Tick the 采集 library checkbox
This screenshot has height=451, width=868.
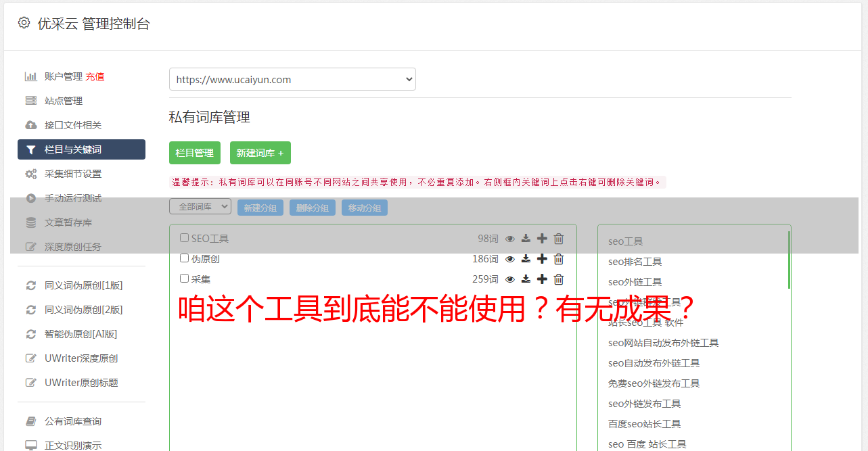pyautogui.click(x=184, y=279)
